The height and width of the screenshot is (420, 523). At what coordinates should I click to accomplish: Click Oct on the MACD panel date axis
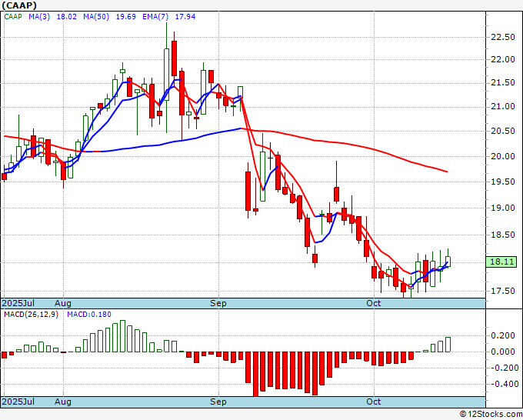[374, 402]
